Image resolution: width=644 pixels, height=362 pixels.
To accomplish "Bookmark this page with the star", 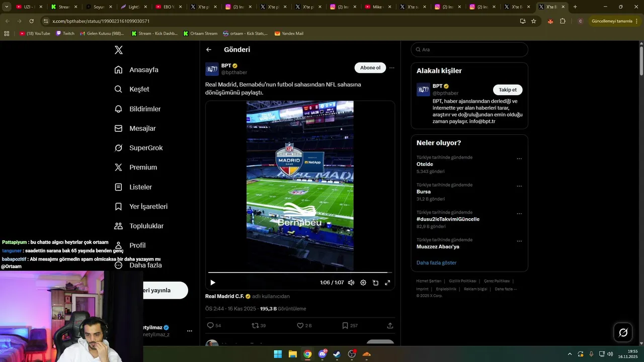I will (x=534, y=21).
